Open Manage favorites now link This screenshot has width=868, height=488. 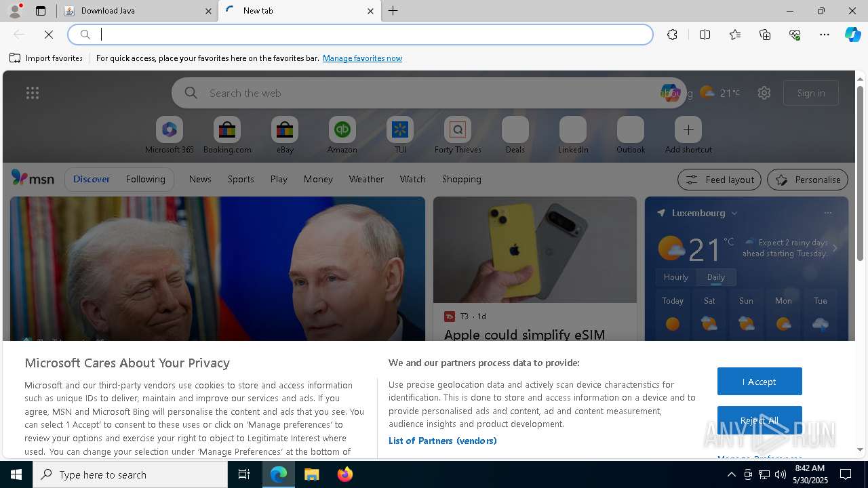(362, 58)
